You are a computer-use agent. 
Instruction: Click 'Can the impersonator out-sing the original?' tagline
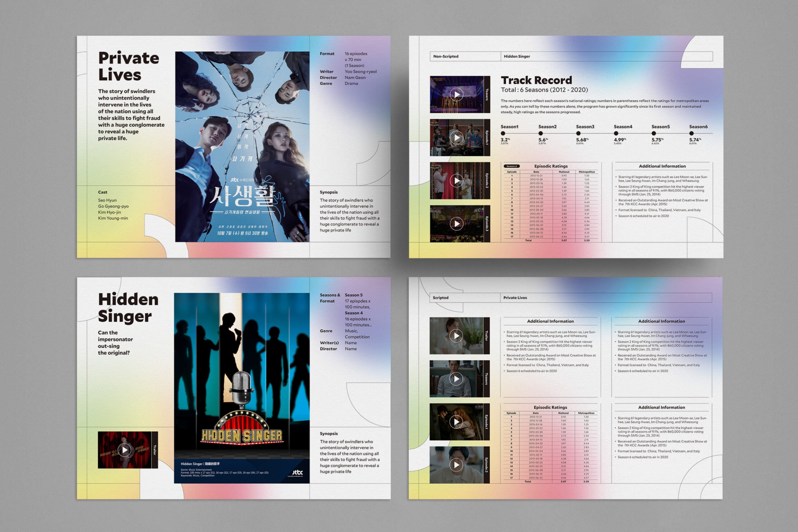tap(115, 343)
